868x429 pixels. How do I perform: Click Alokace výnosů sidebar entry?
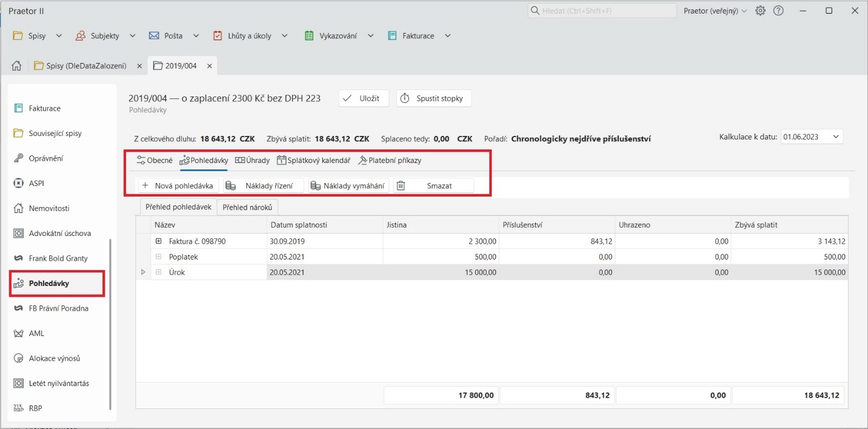tap(54, 358)
